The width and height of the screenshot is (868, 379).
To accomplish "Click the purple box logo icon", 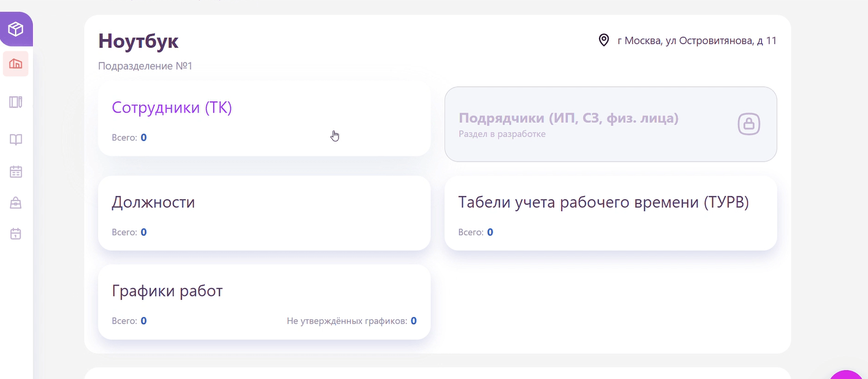I will 16,29.
